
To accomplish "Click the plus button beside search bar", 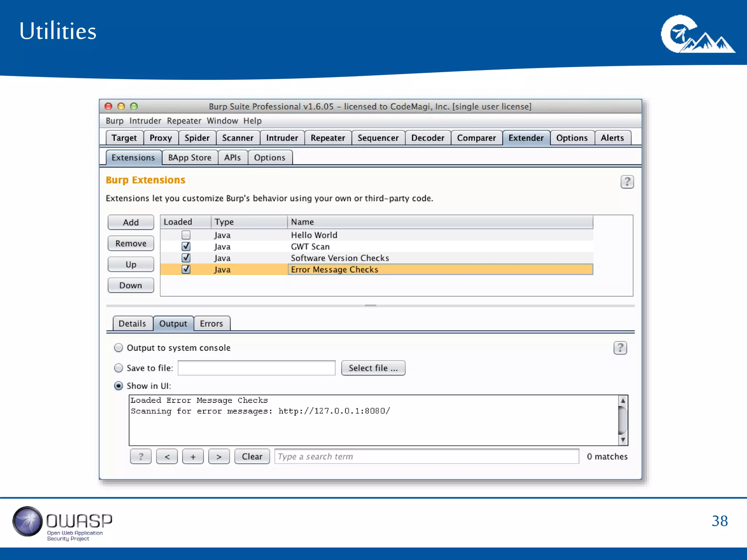I will coord(193,456).
